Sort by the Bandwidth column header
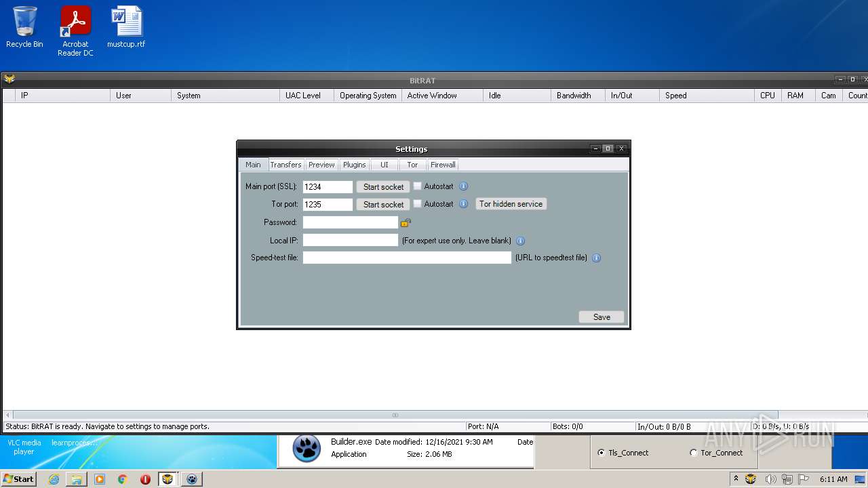 coord(578,96)
